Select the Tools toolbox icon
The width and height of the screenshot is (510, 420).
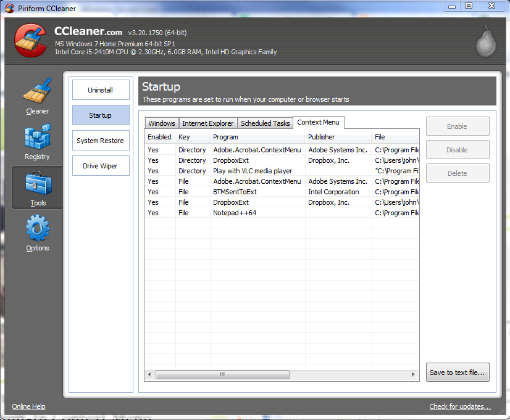(x=38, y=183)
